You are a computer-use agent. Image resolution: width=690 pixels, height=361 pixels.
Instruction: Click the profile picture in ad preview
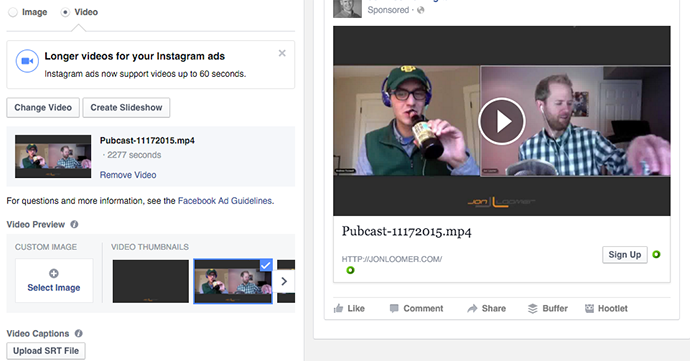(347, 8)
